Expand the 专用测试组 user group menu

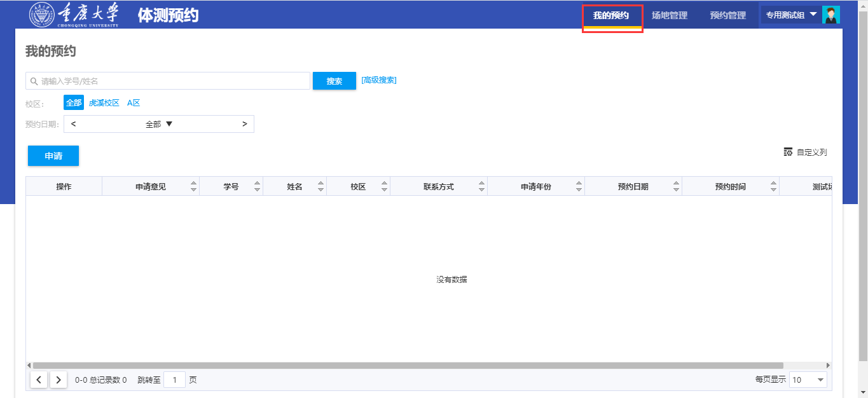point(790,15)
